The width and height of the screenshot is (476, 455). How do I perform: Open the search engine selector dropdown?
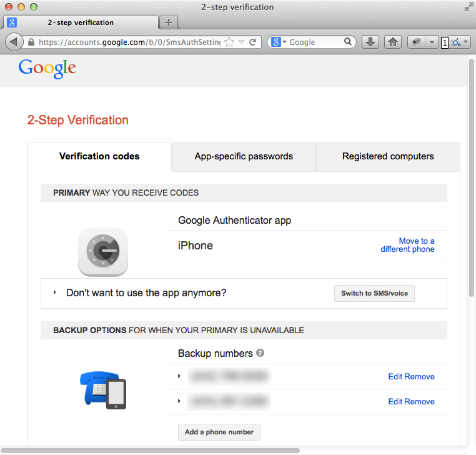pyautogui.click(x=279, y=42)
